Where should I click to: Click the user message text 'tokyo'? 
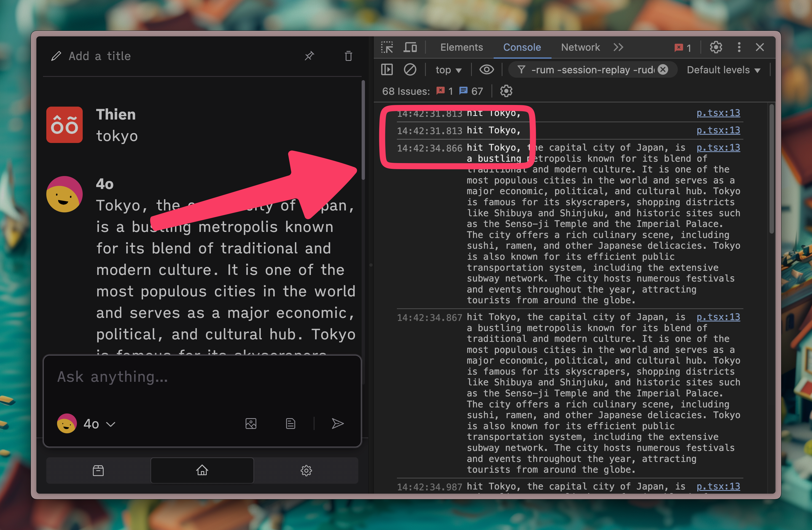click(x=117, y=136)
